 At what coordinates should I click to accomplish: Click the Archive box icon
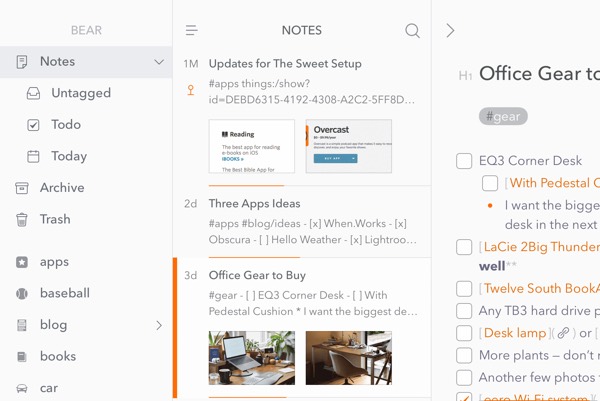pyautogui.click(x=22, y=188)
